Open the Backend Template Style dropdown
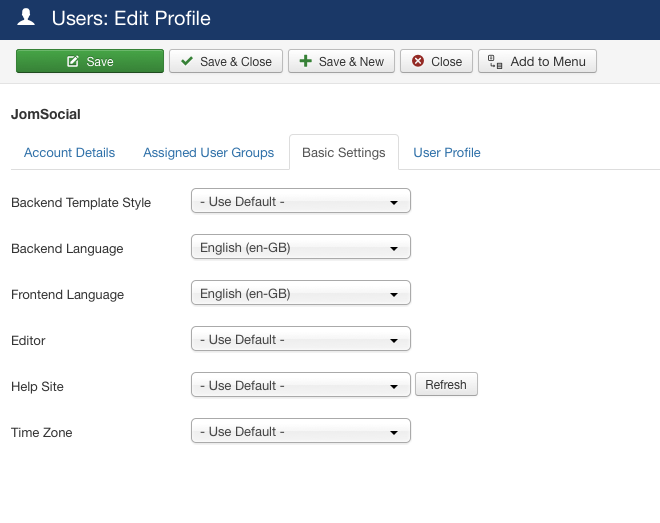 tap(301, 201)
